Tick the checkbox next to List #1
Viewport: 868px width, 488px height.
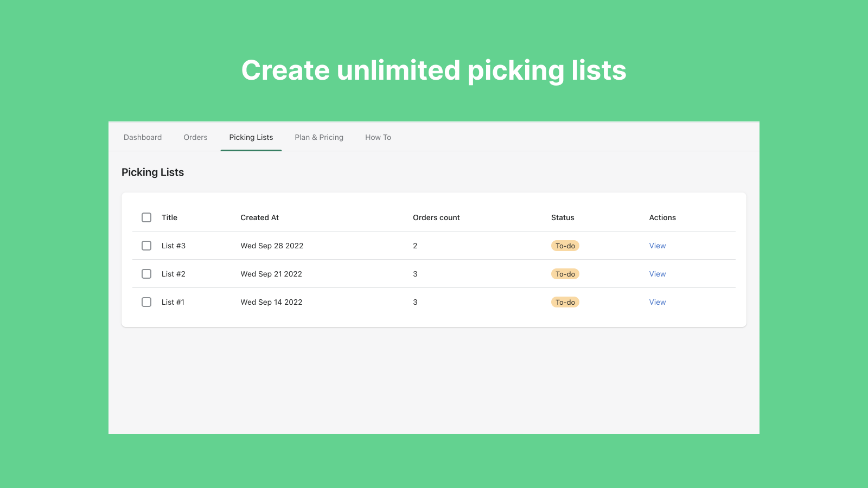(146, 302)
